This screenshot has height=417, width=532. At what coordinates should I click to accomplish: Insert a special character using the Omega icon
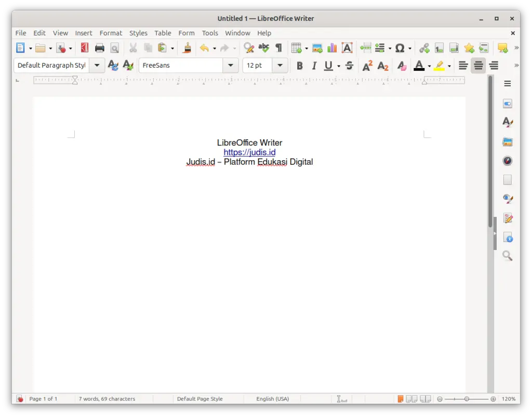tap(401, 48)
